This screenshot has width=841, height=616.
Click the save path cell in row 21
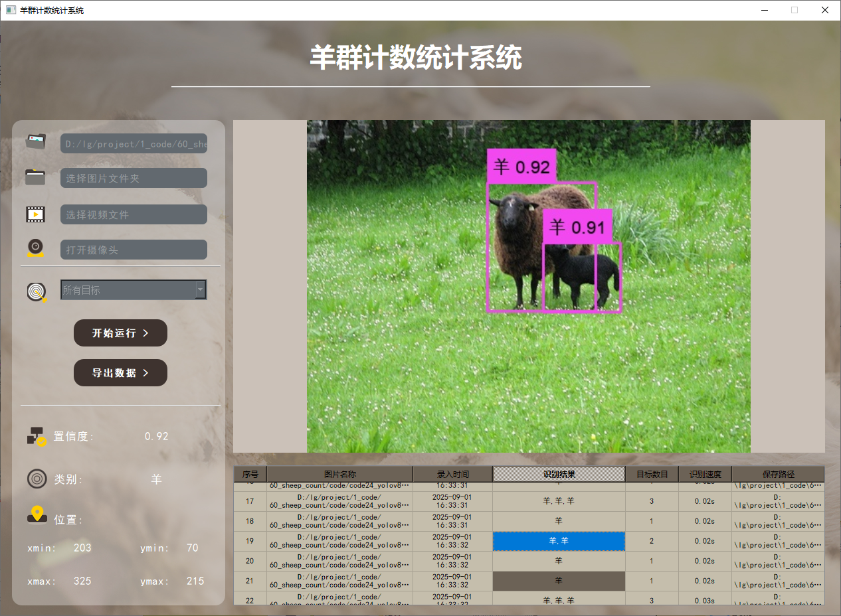(x=779, y=581)
